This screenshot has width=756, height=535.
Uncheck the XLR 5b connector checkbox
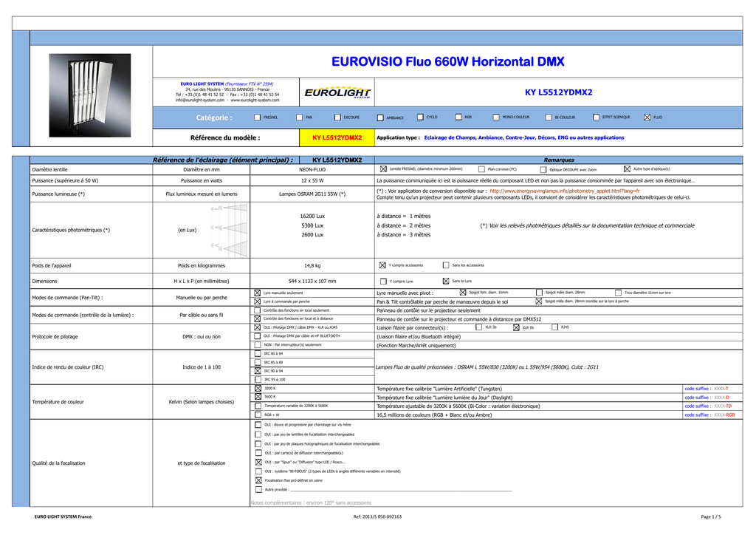516,327
